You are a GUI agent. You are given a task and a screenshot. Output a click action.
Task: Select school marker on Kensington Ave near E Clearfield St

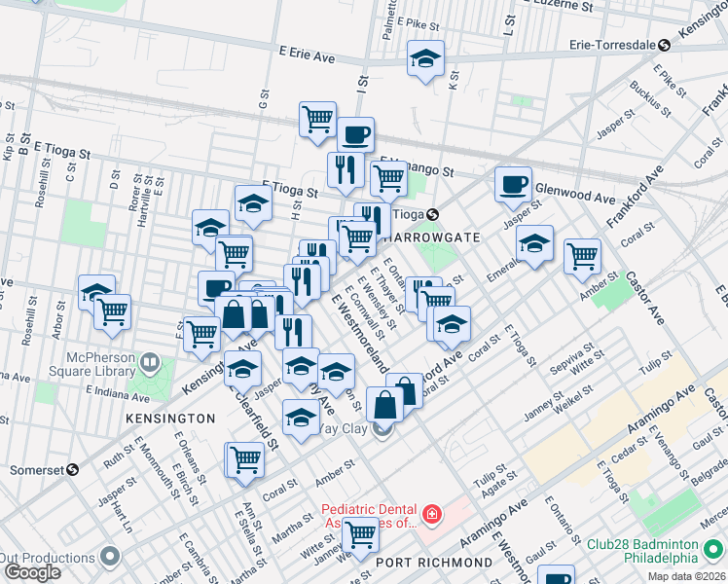242,370
